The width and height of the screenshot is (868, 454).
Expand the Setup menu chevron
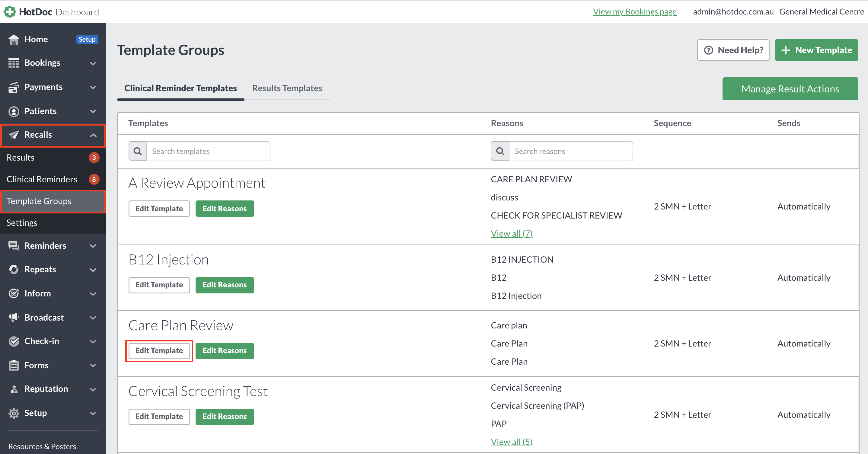click(93, 414)
